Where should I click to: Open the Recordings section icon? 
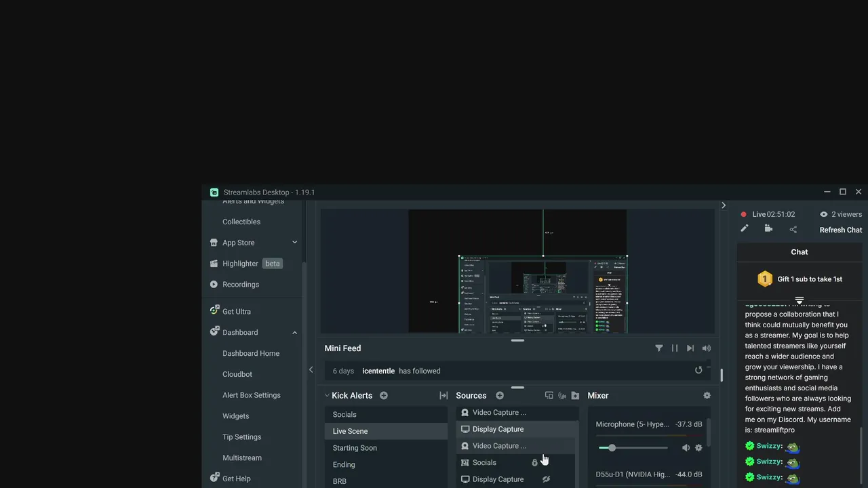click(214, 285)
